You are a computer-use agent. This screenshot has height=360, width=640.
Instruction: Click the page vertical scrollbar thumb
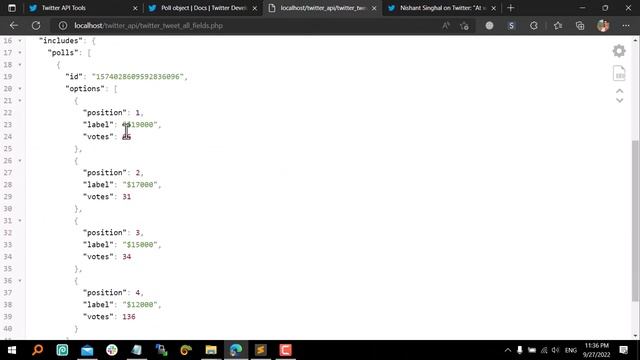click(x=635, y=220)
